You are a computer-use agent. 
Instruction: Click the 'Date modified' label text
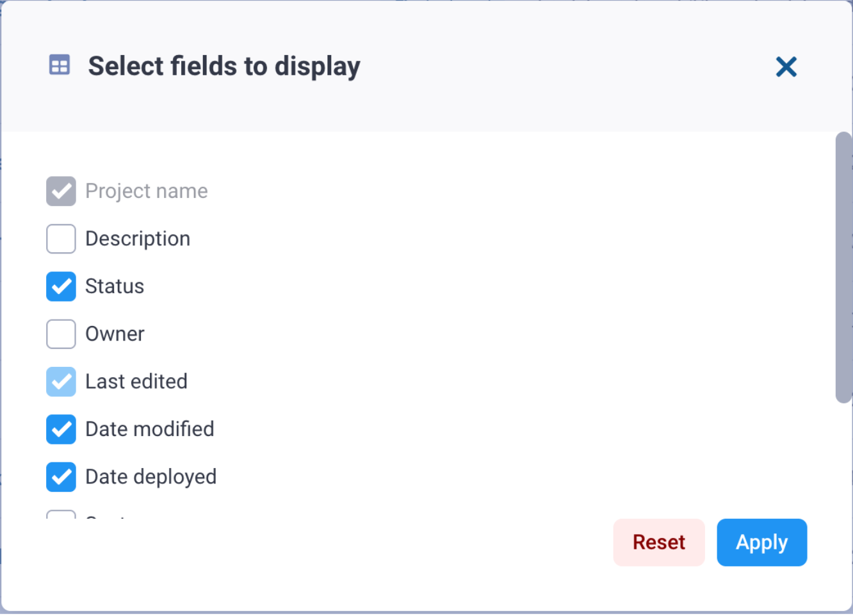point(150,429)
